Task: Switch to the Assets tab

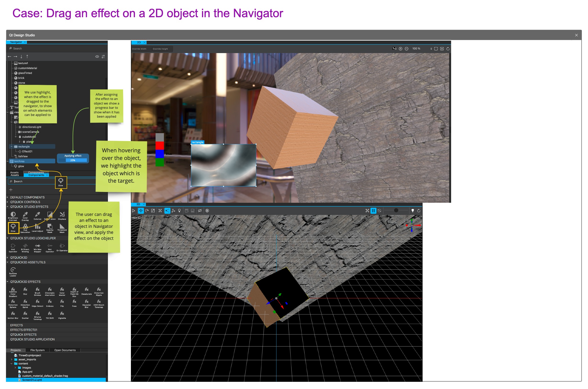Action: click(15, 175)
